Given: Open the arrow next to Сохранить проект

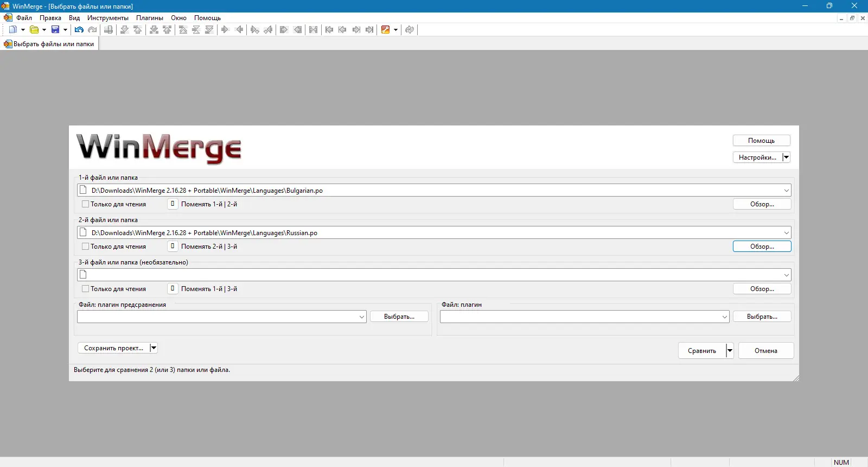Looking at the screenshot, I should 154,348.
